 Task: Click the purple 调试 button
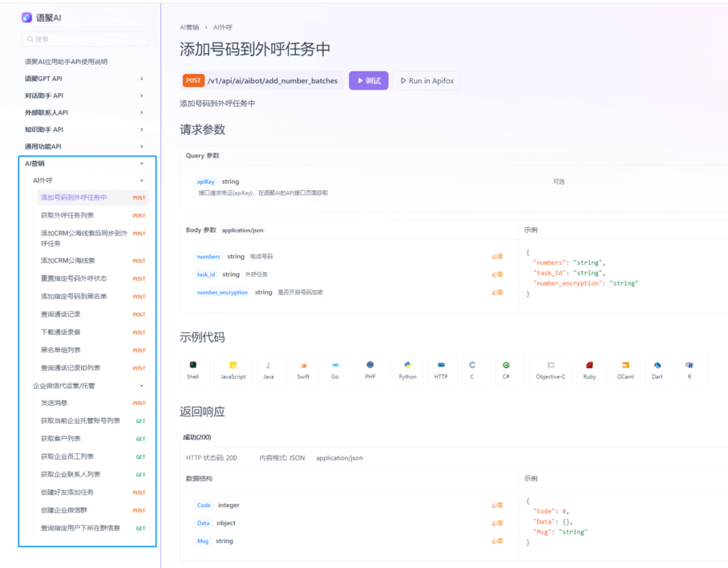tap(369, 81)
